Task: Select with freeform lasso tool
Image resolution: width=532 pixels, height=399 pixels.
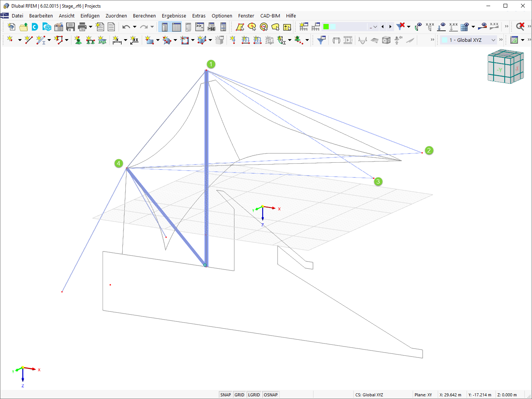Action: 275,27
